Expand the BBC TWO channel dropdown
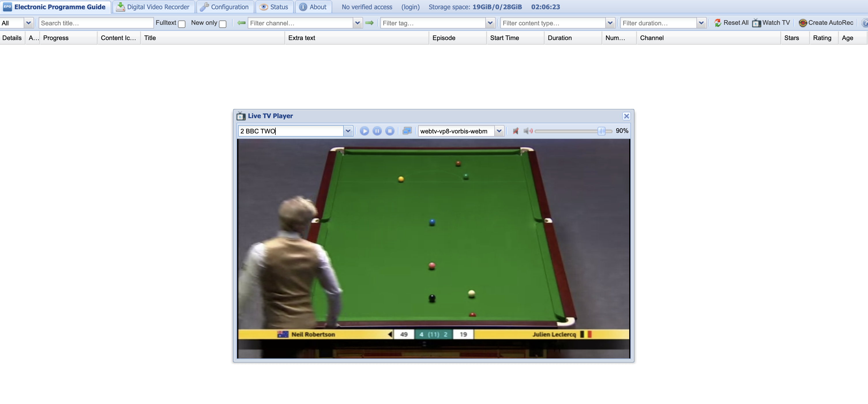The height and width of the screenshot is (404, 868). pos(348,131)
